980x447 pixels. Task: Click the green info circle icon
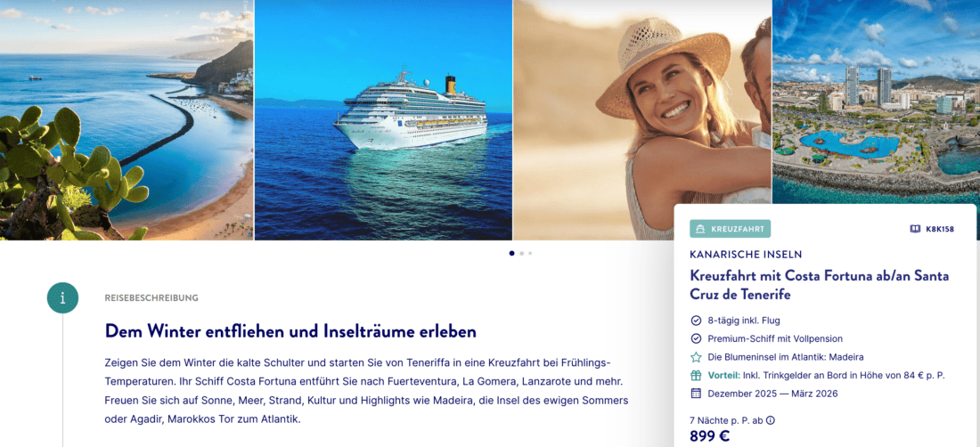62,297
